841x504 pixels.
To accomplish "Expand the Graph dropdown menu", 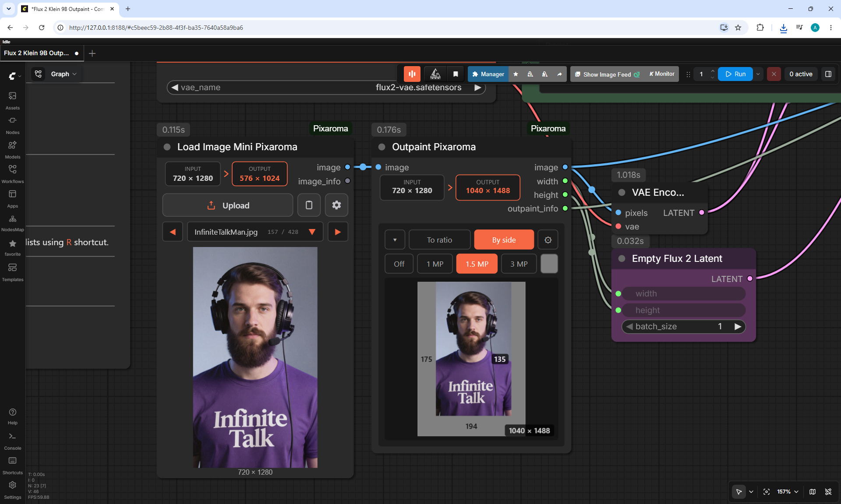I will [x=64, y=74].
